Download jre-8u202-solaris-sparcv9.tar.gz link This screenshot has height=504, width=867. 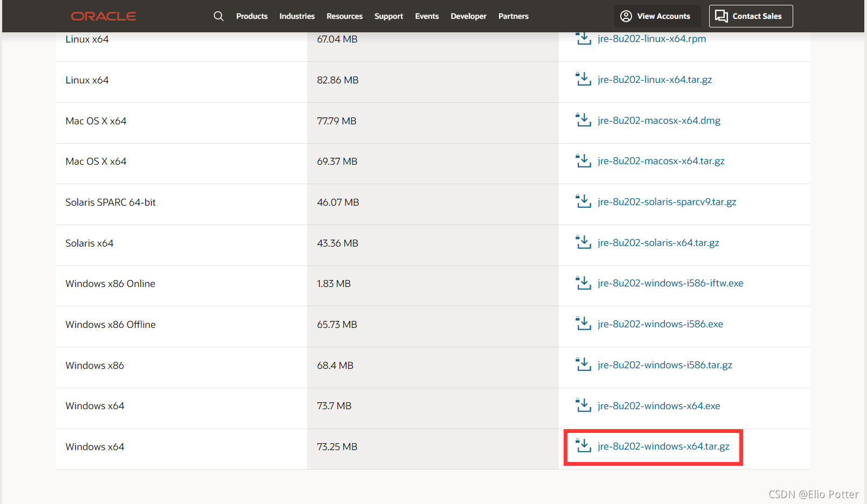pyautogui.click(x=667, y=202)
